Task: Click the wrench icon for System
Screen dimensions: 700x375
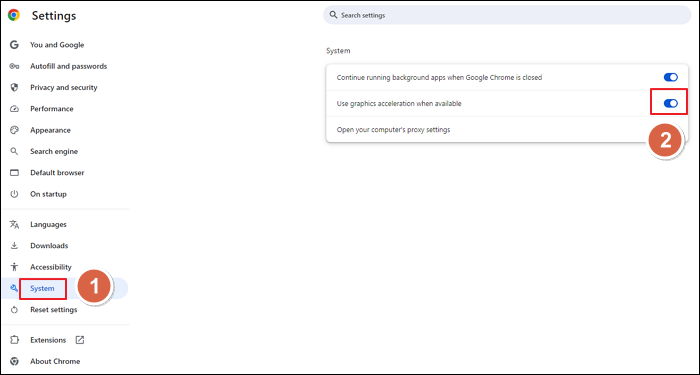Action: tap(14, 288)
